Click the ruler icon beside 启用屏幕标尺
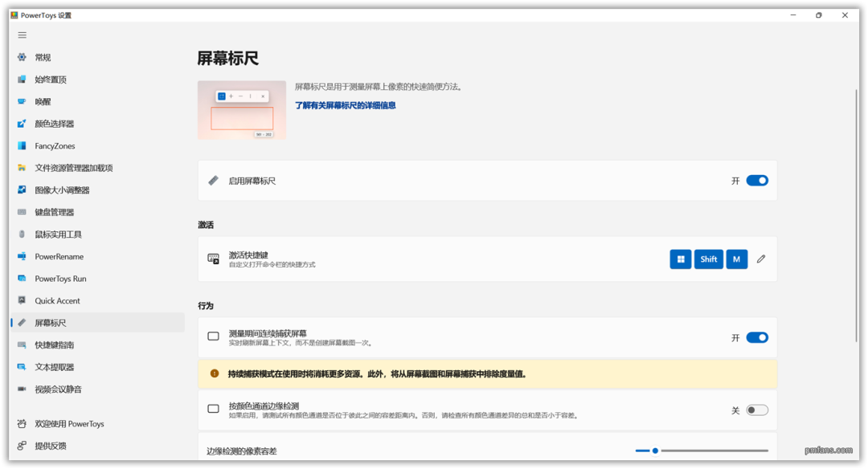This screenshot has height=469, width=868. 213,181
